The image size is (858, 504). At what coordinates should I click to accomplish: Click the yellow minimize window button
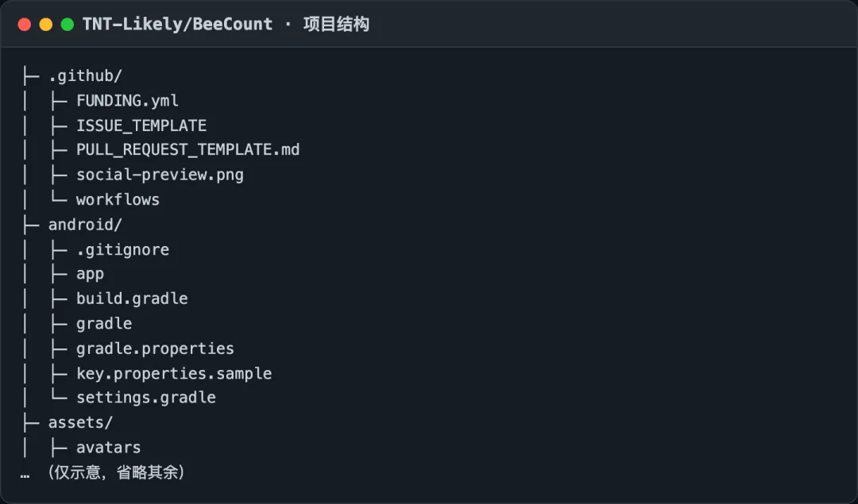tap(46, 25)
